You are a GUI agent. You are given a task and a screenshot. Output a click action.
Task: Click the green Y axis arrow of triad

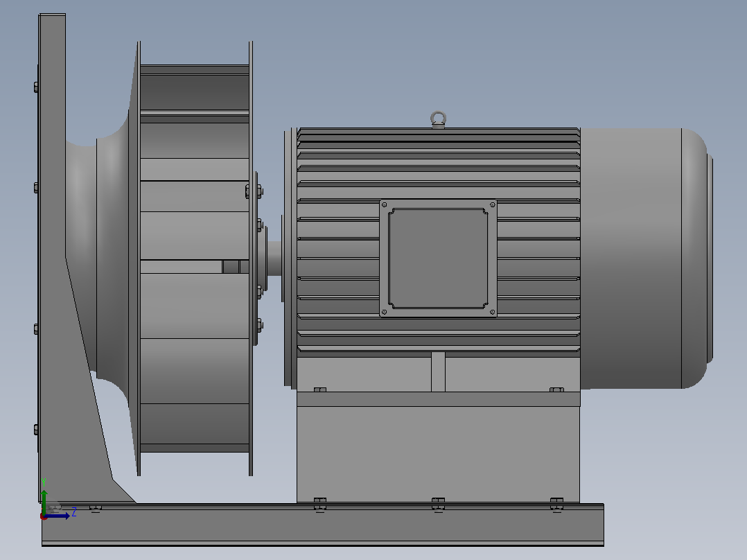click(44, 500)
